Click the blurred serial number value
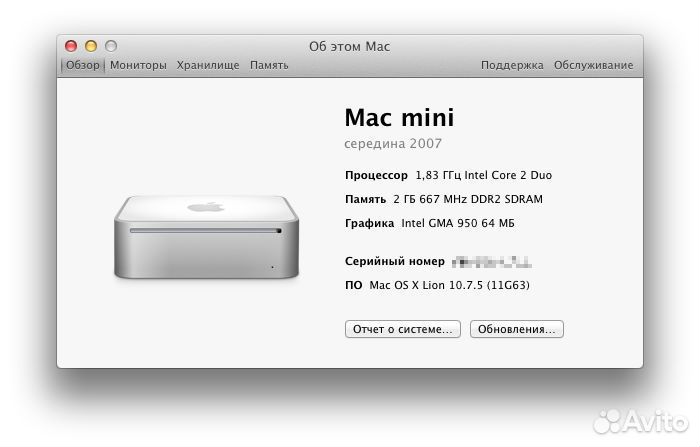The height and width of the screenshot is (447, 700). 492,262
